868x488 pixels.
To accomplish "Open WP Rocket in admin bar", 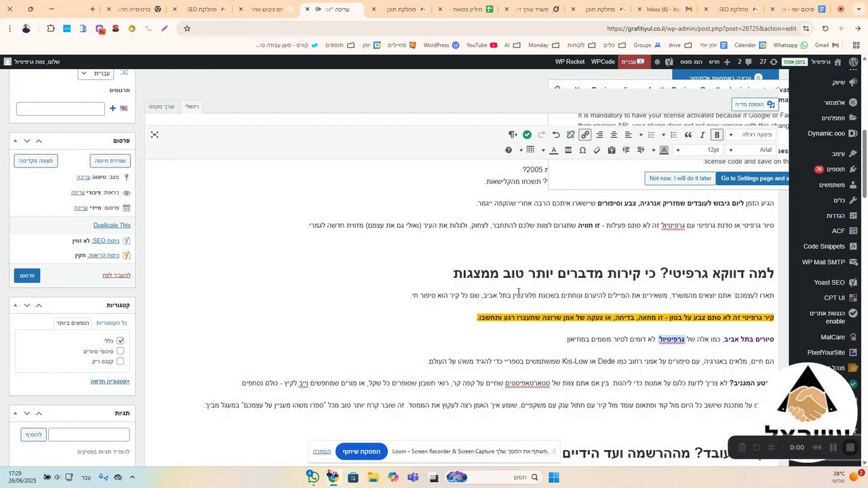I will coord(570,62).
